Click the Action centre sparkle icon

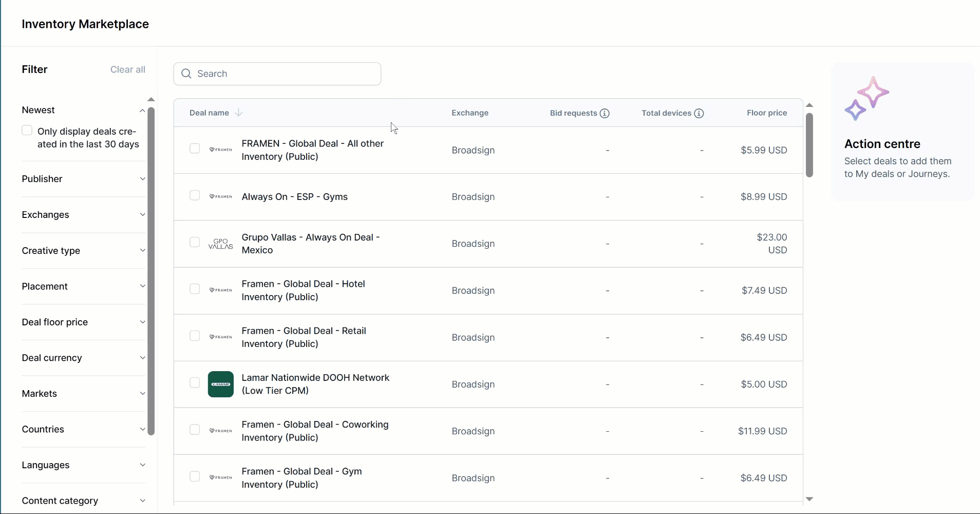(x=866, y=98)
